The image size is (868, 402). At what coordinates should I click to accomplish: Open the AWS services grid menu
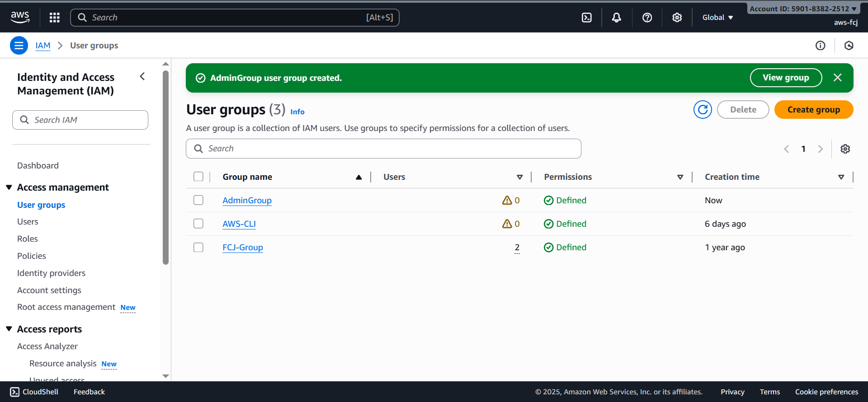click(x=55, y=17)
